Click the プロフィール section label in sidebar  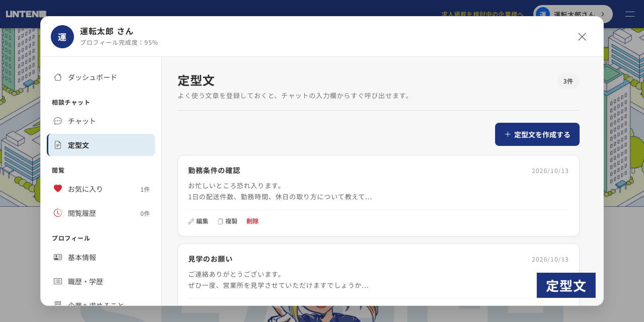pos(71,238)
